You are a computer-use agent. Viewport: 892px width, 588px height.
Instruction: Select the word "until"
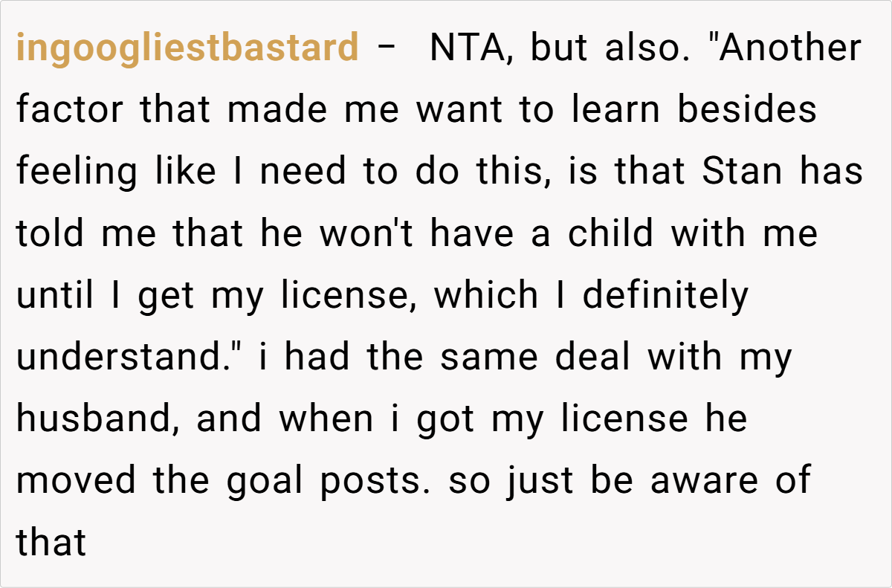tap(56, 296)
